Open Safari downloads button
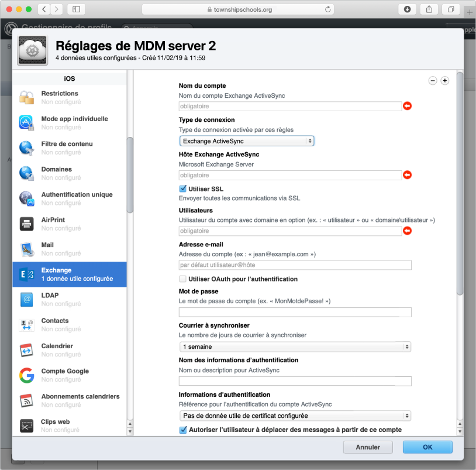476x470 pixels. [x=407, y=9]
